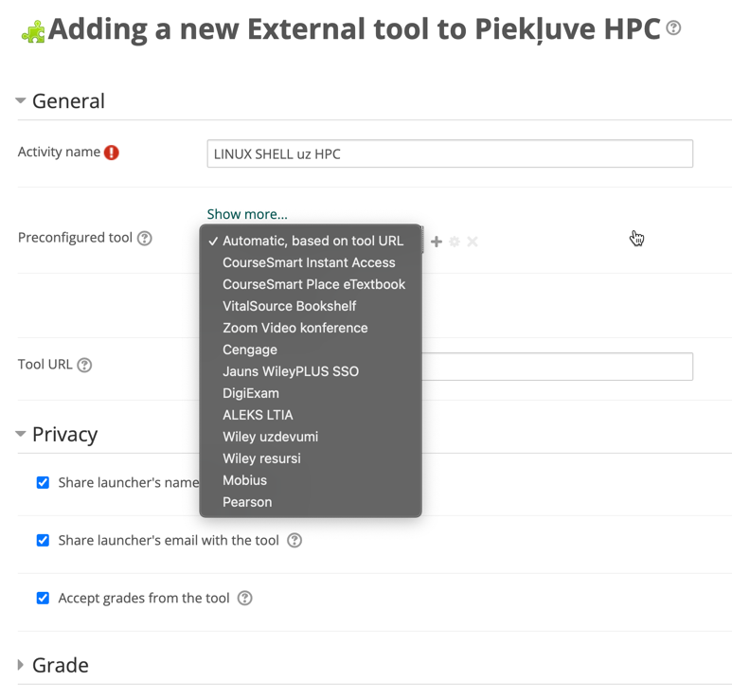This screenshot has height=700, width=732.
Task: Expand the Grade section
Action: tap(21, 665)
